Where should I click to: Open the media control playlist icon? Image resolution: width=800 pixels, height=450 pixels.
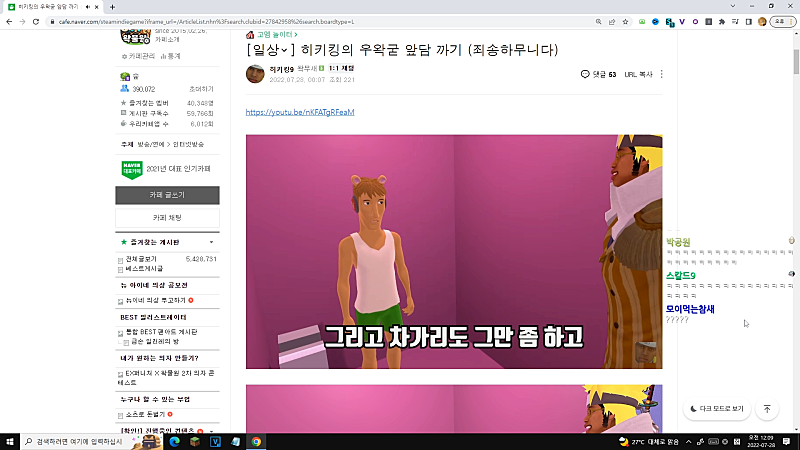point(735,22)
